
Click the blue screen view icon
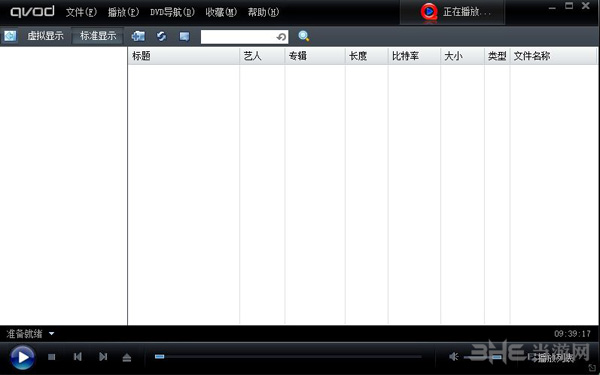pyautogui.click(x=184, y=36)
